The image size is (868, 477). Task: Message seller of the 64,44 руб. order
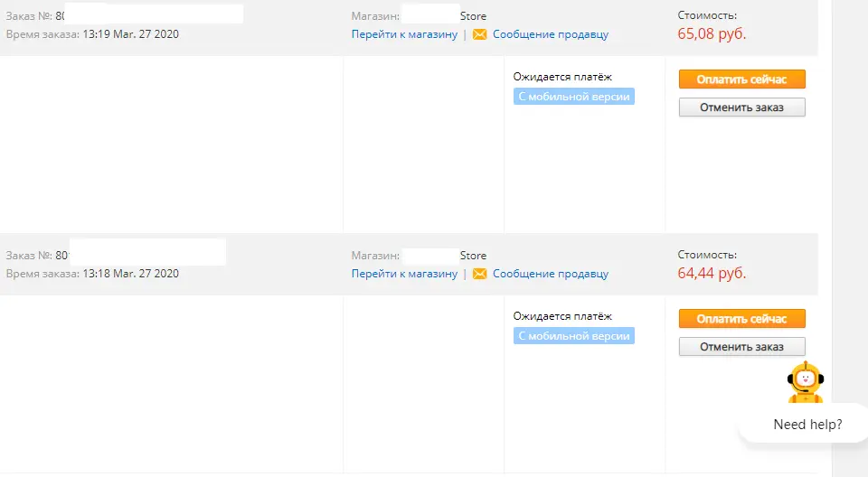[x=551, y=274]
